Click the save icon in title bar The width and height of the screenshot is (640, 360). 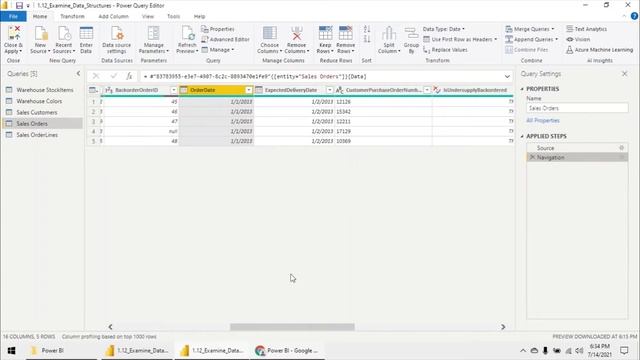coord(19,5)
